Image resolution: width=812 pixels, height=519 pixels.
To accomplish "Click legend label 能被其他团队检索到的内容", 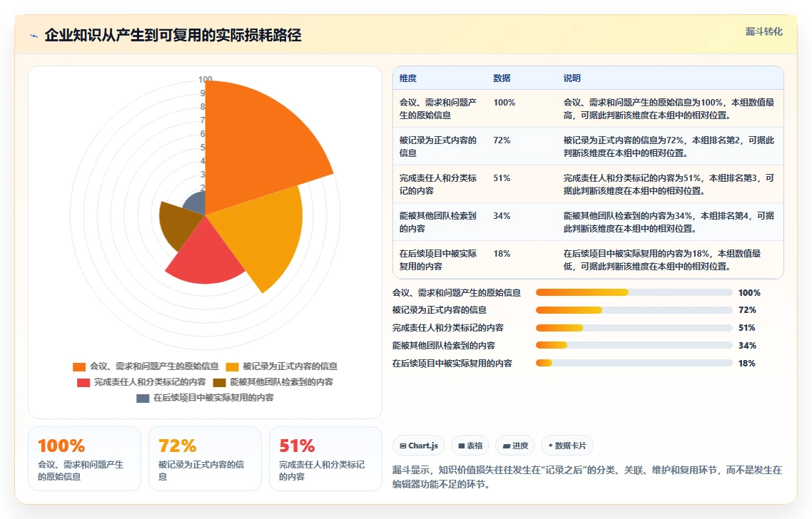I will click(282, 382).
